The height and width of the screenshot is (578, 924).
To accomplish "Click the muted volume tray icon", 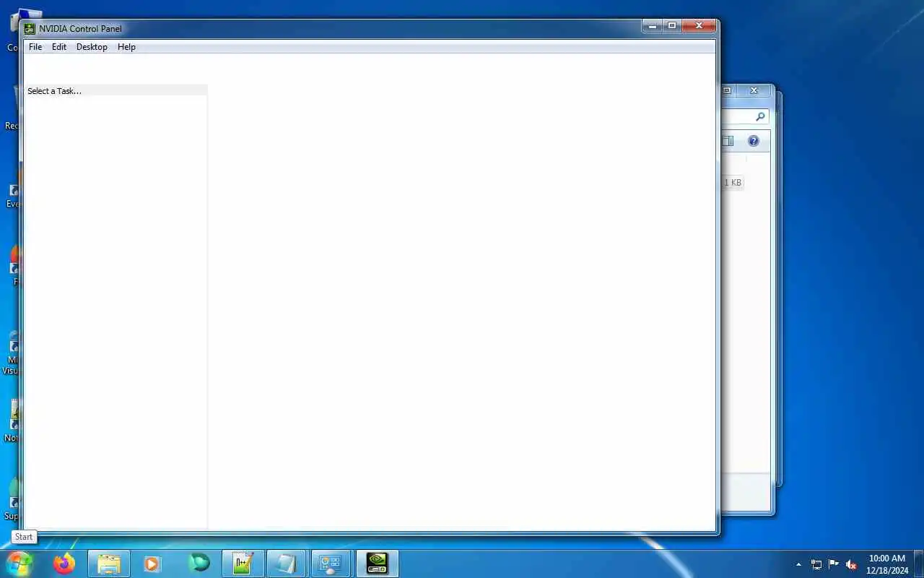I will click(851, 564).
